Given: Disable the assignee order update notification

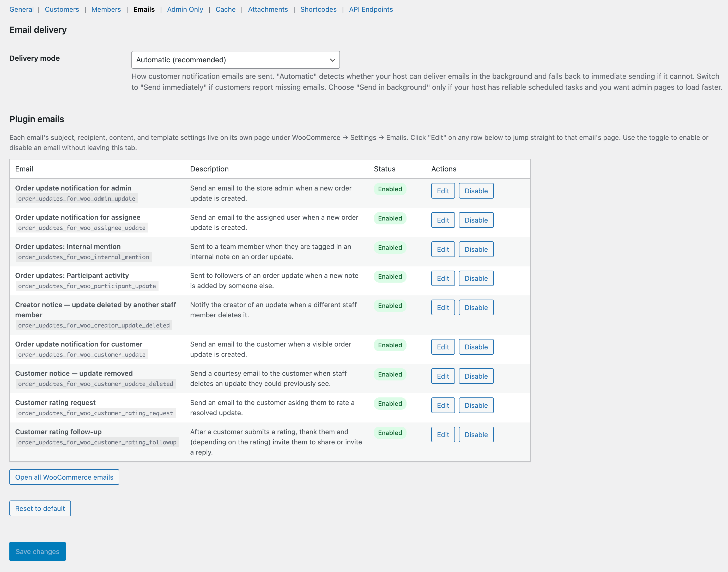Looking at the screenshot, I should pyautogui.click(x=476, y=220).
